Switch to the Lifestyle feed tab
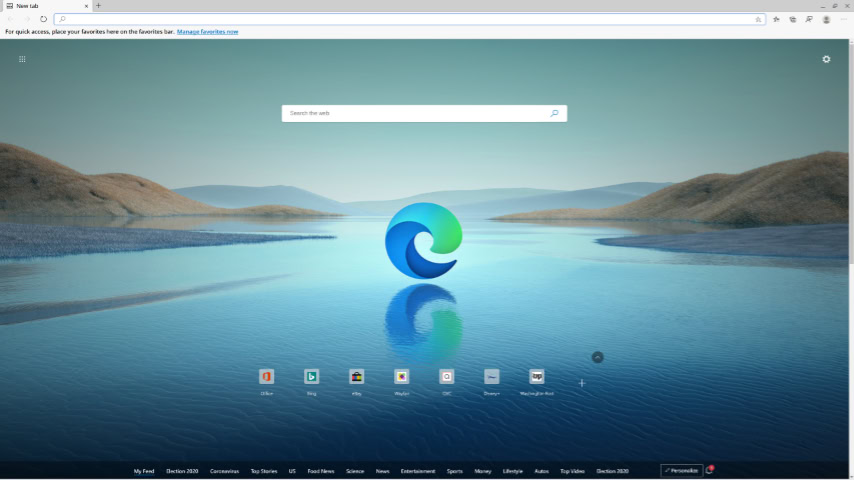Screen dimensions: 854x480 [513, 471]
